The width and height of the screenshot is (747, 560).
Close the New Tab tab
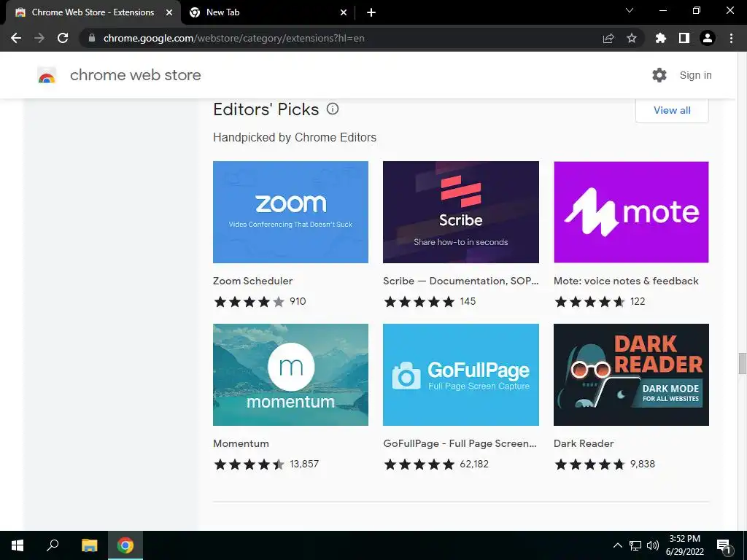pos(344,12)
